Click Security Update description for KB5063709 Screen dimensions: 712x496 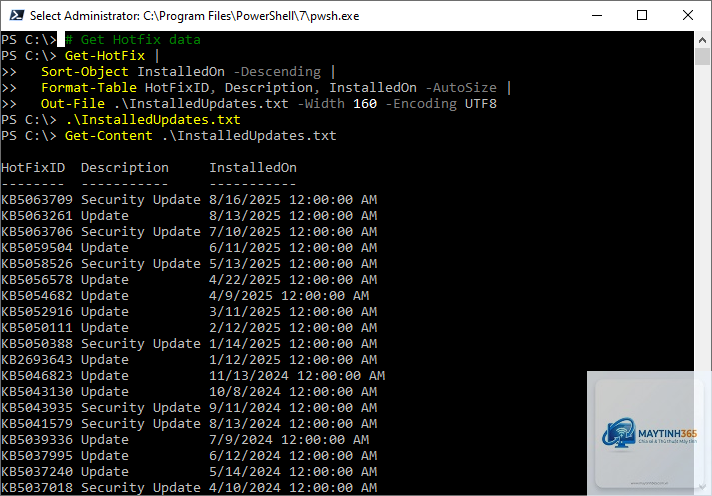coord(141,200)
